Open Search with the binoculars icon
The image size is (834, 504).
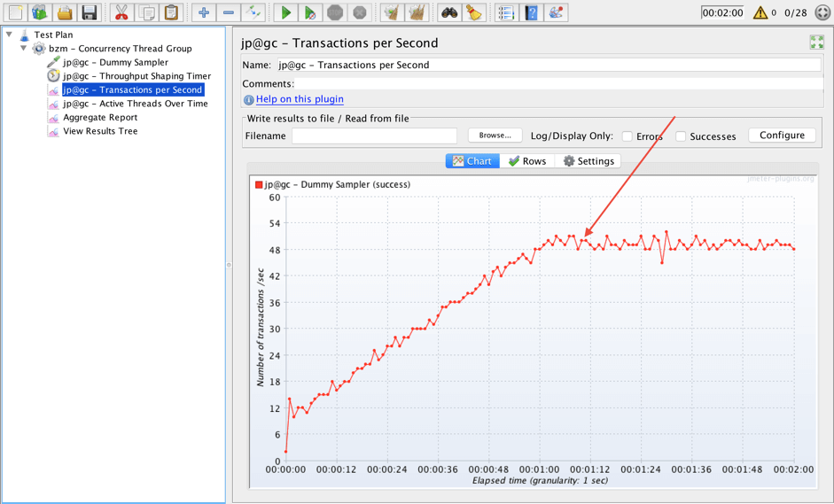(x=449, y=12)
